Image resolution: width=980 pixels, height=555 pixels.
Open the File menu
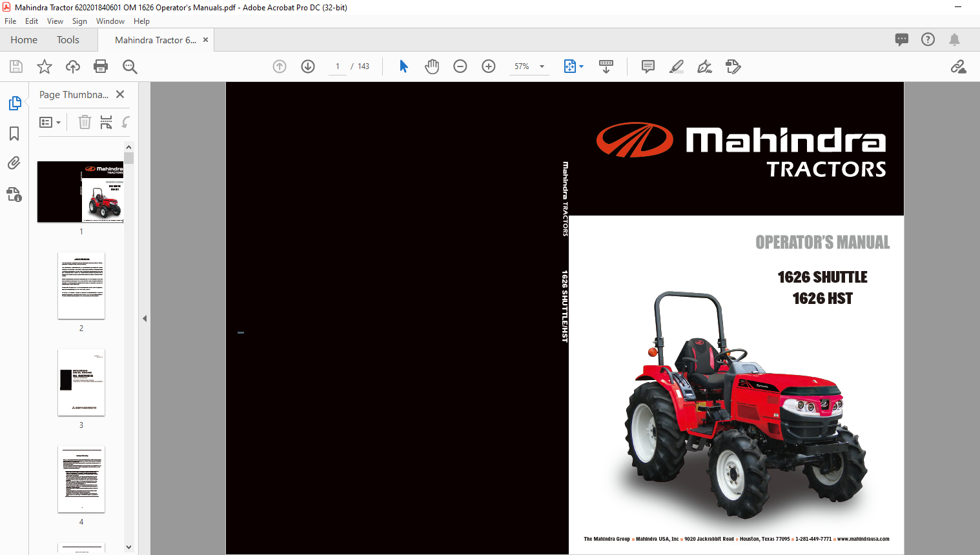pos(10,21)
